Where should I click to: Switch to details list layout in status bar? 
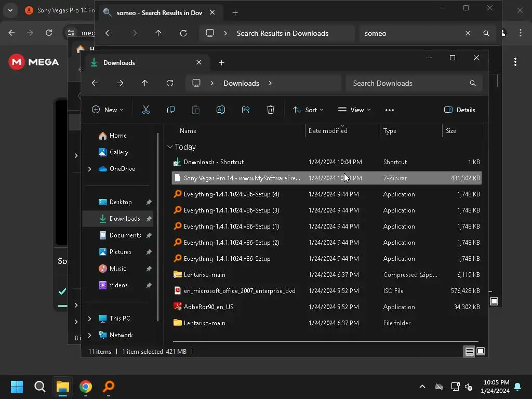(469, 352)
